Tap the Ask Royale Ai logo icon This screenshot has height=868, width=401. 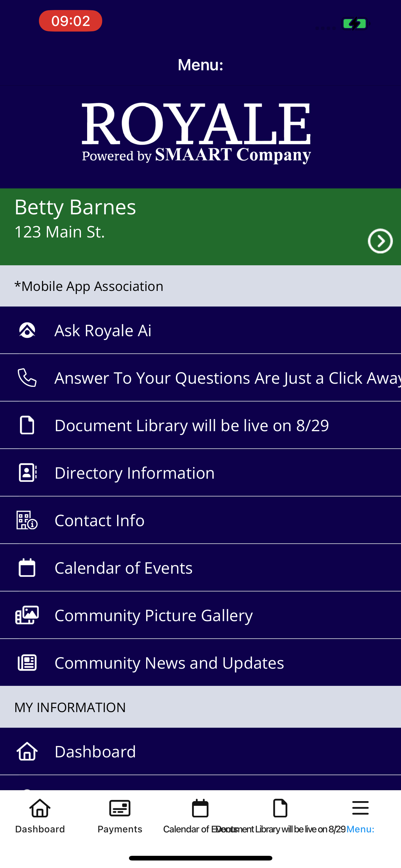point(27,330)
